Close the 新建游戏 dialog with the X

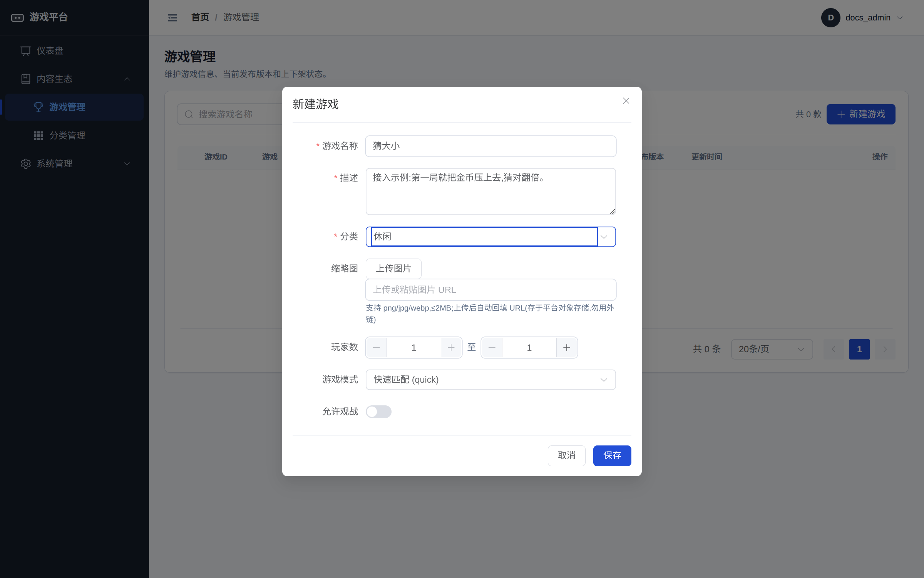(x=626, y=101)
